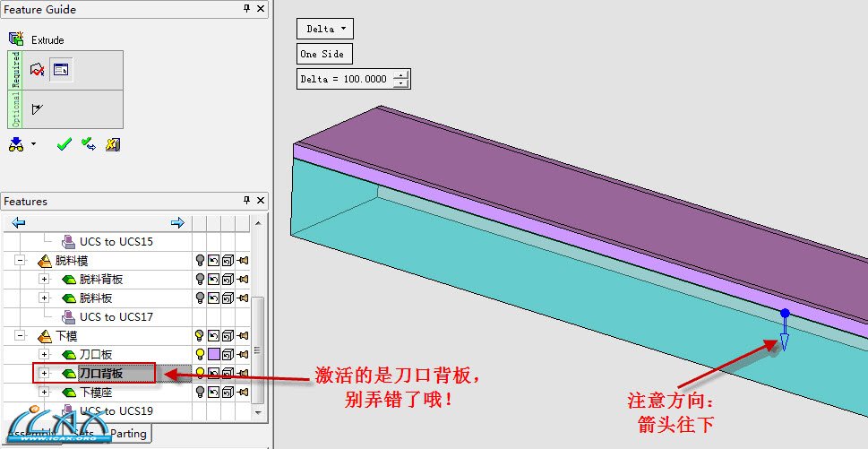The width and height of the screenshot is (868, 449).
Task: Click the blue forward arrow in Features
Action: tap(177, 222)
